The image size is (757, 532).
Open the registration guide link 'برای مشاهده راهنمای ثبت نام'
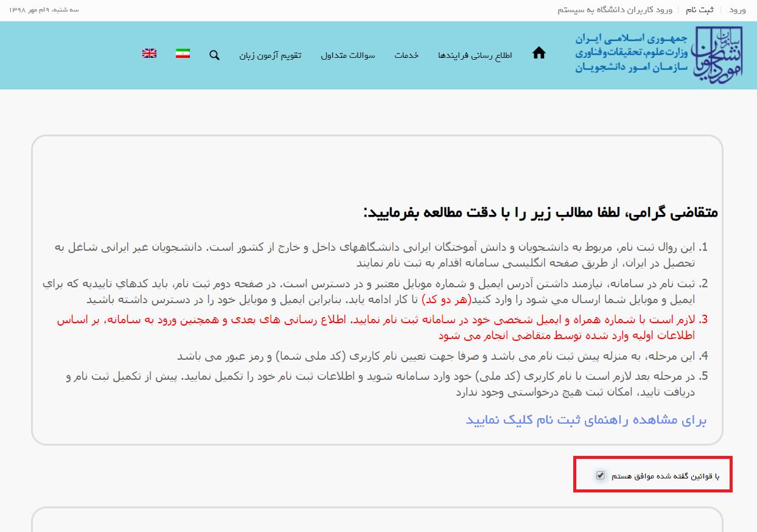(x=586, y=420)
